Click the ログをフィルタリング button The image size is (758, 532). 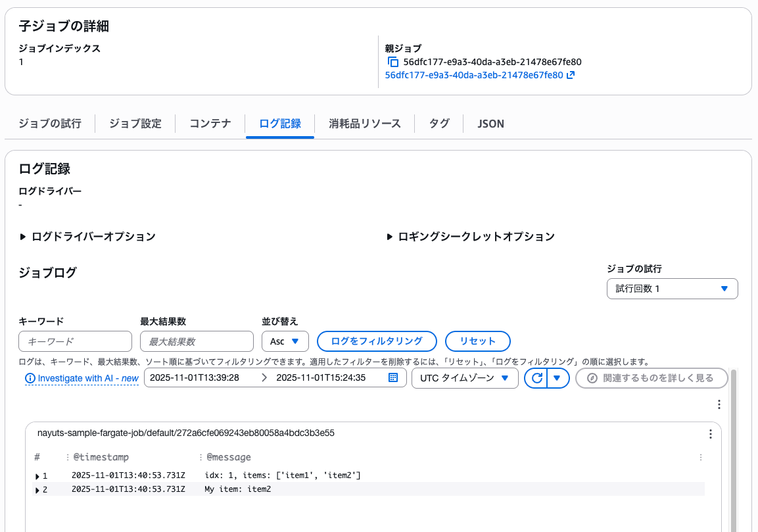(376, 341)
